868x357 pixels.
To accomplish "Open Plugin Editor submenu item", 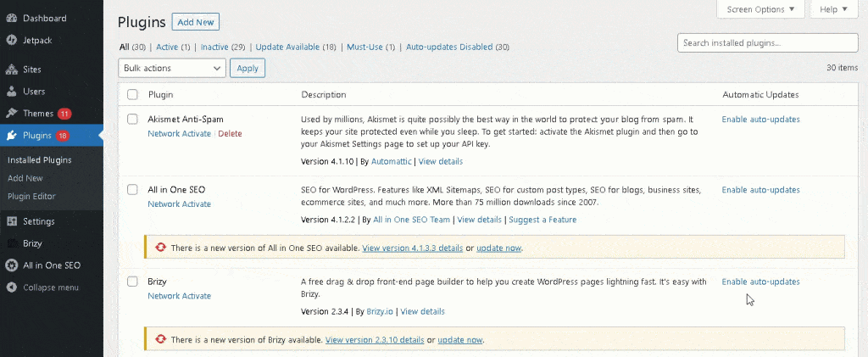I will tap(31, 196).
